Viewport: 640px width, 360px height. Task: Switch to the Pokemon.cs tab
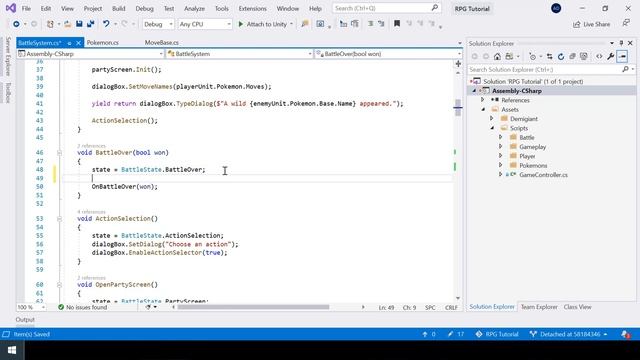(102, 42)
